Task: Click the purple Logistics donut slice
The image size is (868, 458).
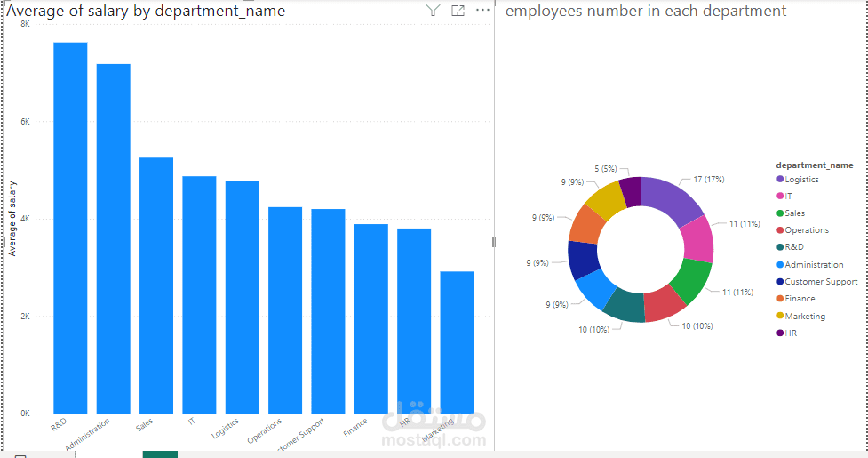Action: (673, 199)
